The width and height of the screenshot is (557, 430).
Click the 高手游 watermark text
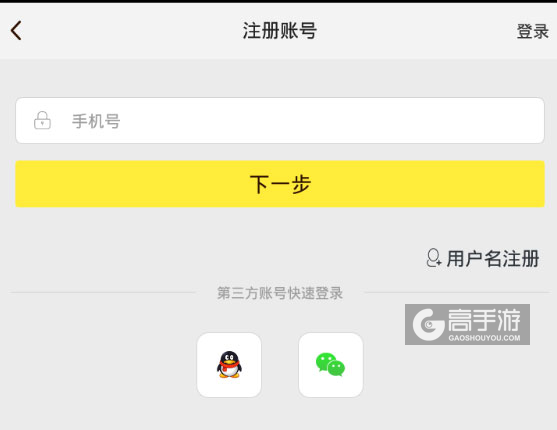(x=484, y=320)
